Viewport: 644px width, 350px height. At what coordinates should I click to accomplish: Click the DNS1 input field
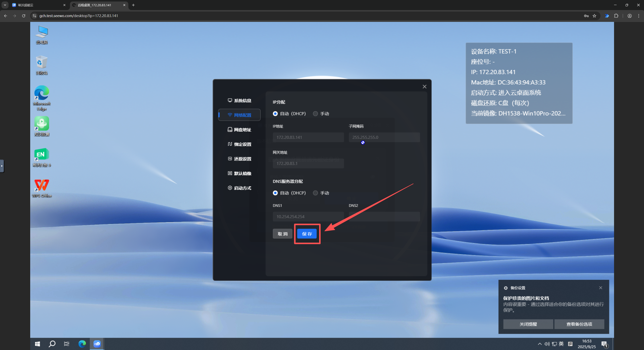click(308, 216)
